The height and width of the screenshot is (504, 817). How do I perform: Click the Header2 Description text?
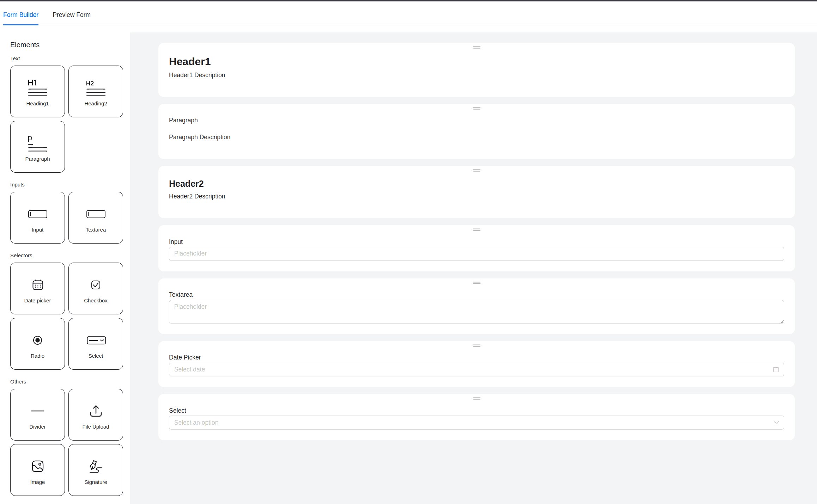tap(197, 196)
